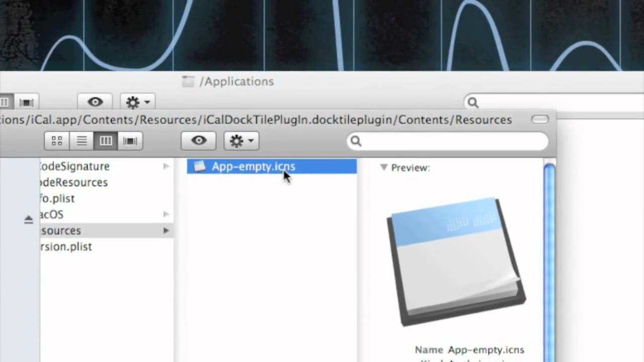The image size is (644, 362).
Task: Select Cover Flow view in Applications window
Action: coord(26,102)
